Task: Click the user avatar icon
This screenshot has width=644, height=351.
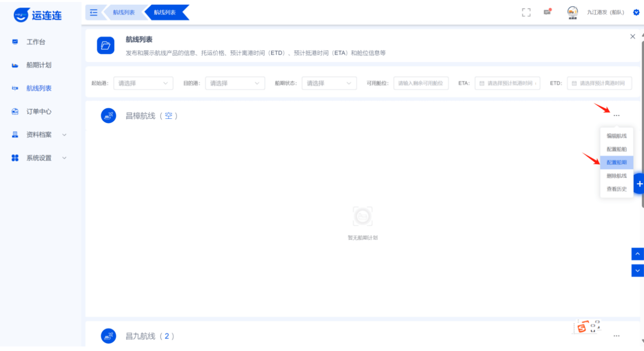Action: (573, 12)
